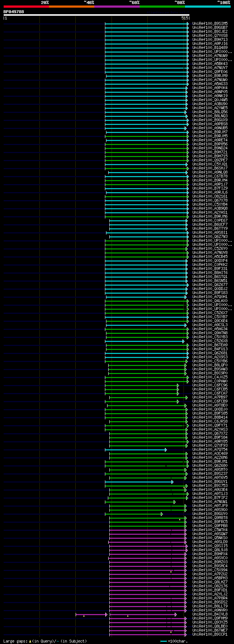Select hit label UniRef100_A9S8I1
Viewport: 234px width, 644px height.
pos(210,232)
